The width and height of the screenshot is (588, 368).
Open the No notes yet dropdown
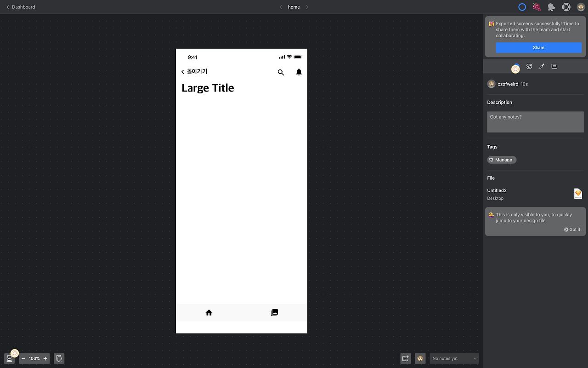click(454, 358)
